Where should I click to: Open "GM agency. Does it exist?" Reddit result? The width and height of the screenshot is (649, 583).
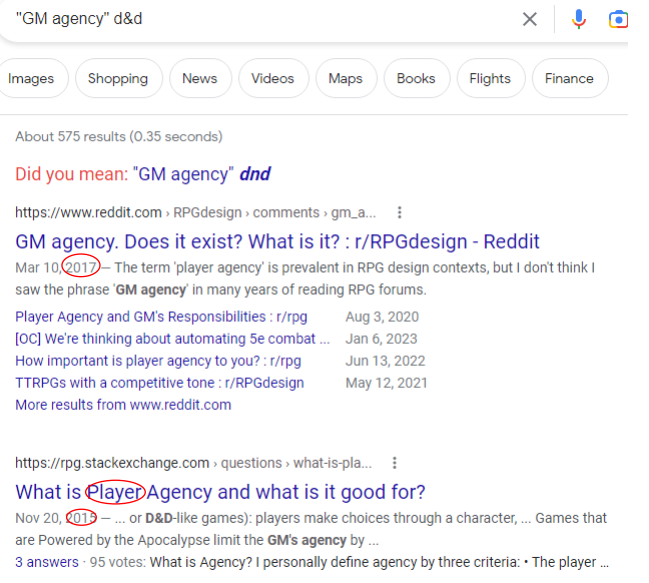(x=277, y=241)
